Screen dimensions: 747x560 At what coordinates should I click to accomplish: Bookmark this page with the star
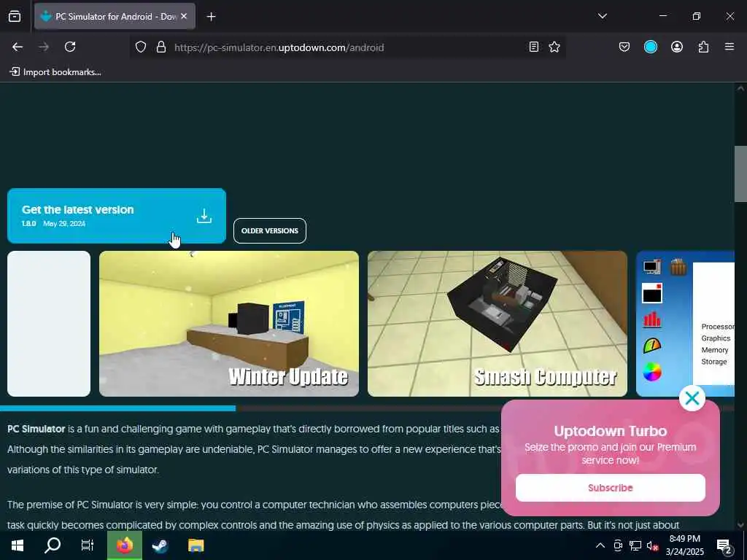554,47
